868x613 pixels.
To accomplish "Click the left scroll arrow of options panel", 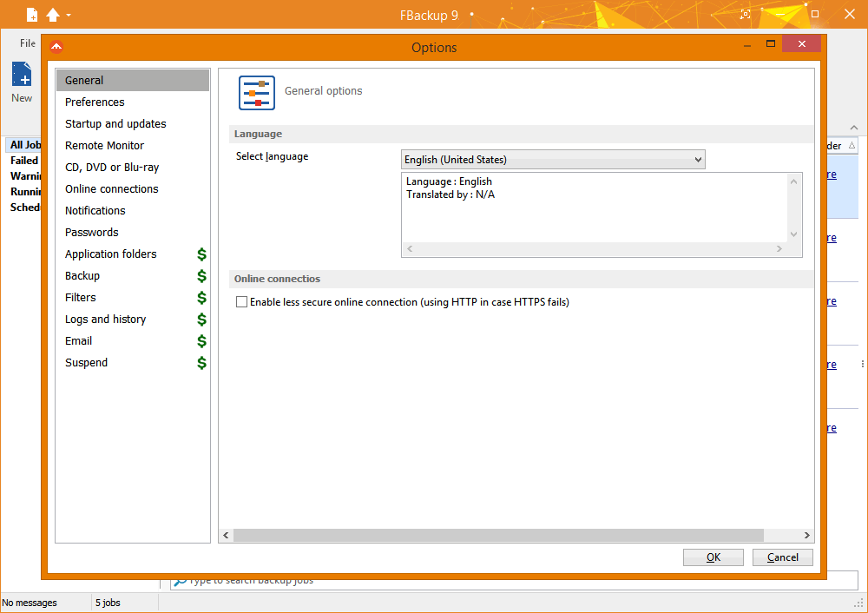I will tap(226, 535).
